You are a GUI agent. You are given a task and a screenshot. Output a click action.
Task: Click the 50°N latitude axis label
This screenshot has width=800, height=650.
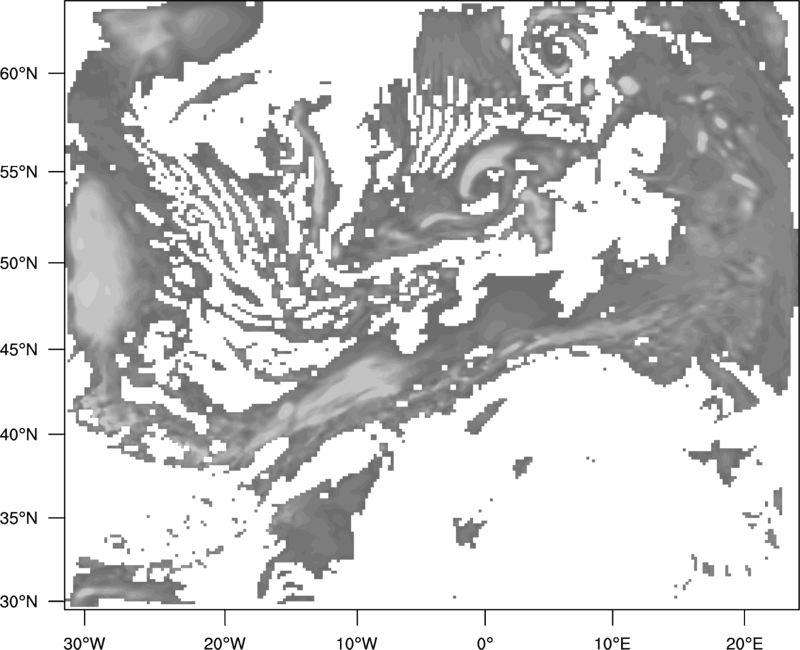click(19, 263)
